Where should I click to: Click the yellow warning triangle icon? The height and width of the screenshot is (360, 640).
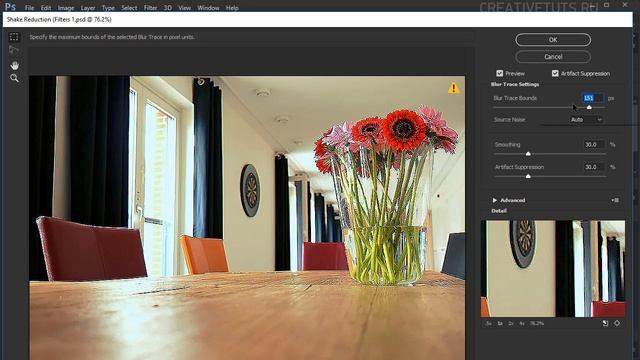coord(453,88)
